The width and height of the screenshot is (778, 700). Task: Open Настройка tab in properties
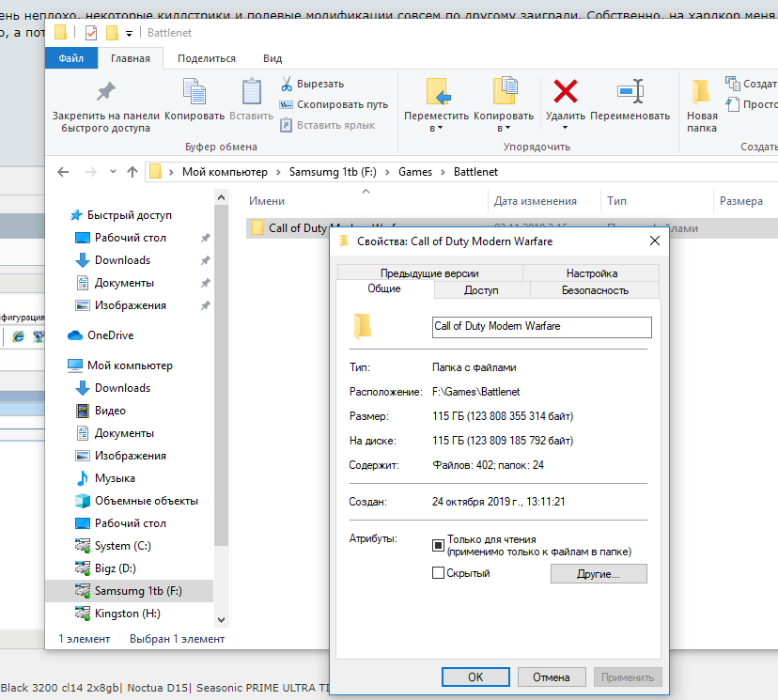tap(591, 273)
